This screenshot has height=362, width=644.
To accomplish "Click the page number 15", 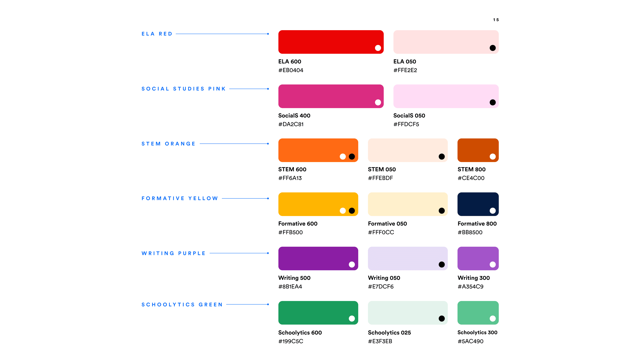I will click(496, 20).
